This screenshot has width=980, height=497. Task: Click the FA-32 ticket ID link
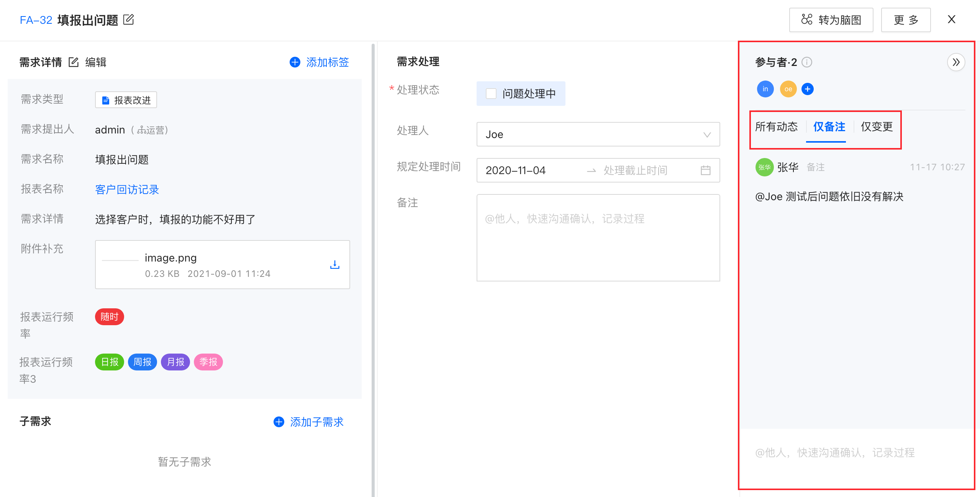(x=36, y=20)
